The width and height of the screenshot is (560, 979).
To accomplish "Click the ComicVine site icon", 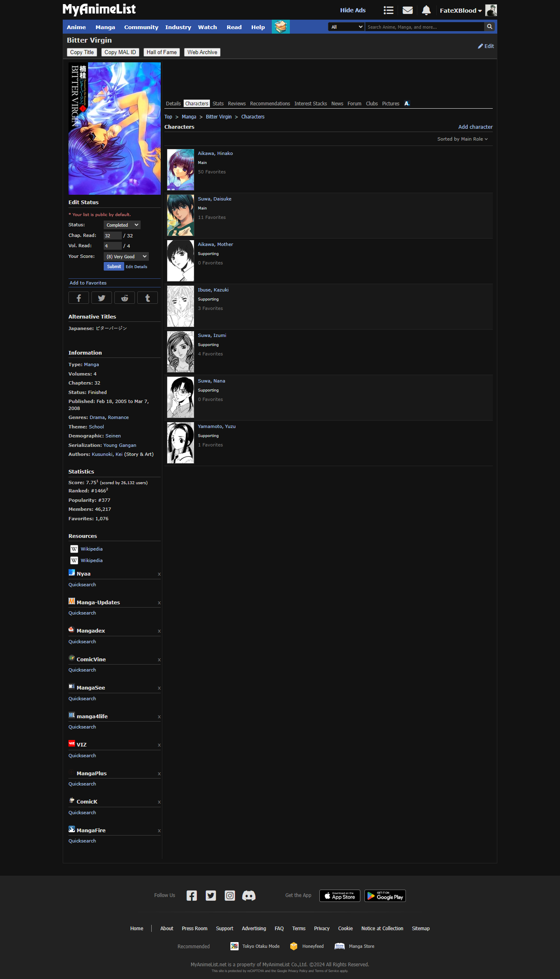I will (72, 658).
